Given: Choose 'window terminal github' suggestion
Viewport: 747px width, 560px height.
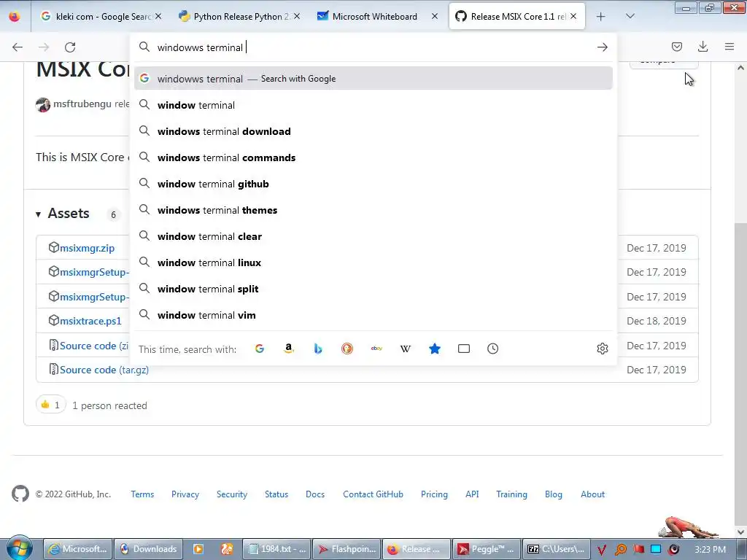Looking at the screenshot, I should [373, 184].
